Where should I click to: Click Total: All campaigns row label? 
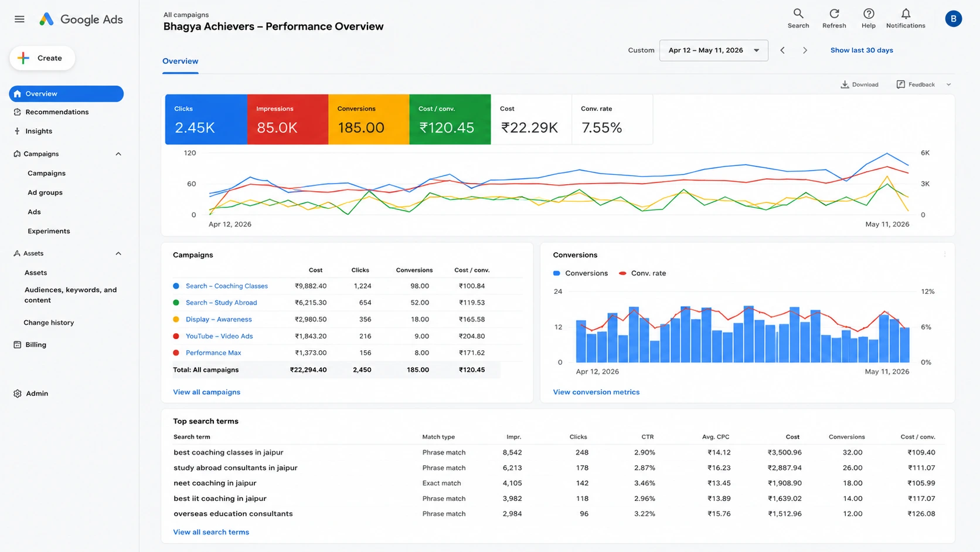pyautogui.click(x=206, y=370)
